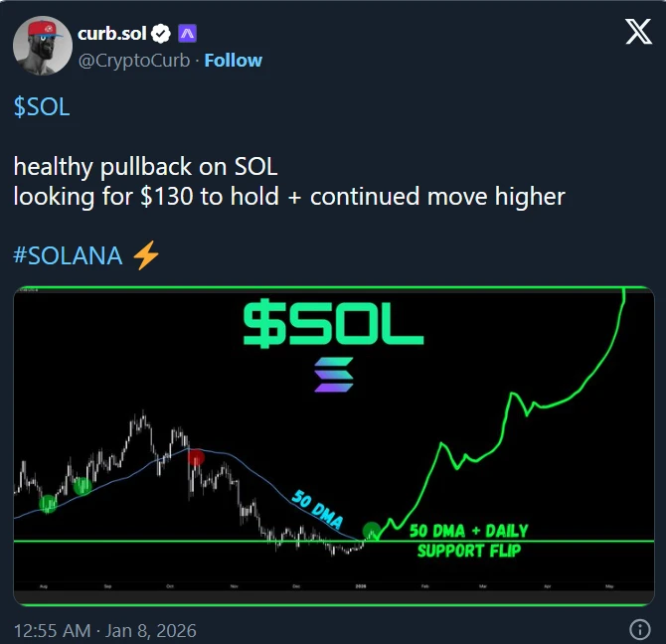The image size is (666, 644).
Task: Click the large green $SOL chart title
Action: [333, 325]
